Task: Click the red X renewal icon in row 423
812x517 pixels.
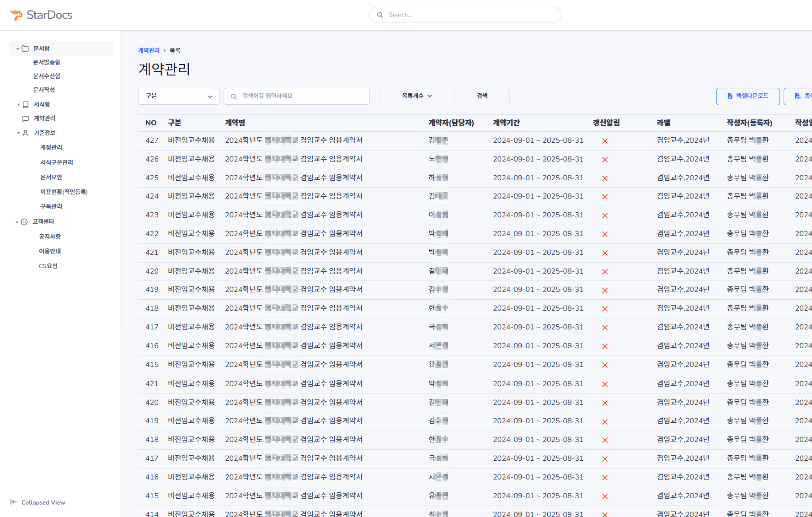Action: [605, 215]
